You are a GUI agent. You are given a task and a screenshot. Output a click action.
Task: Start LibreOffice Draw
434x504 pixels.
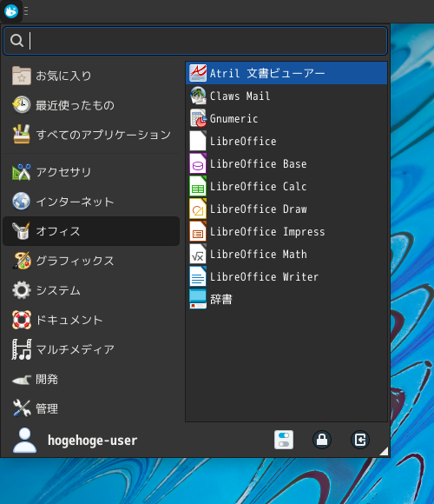pyautogui.click(x=286, y=209)
